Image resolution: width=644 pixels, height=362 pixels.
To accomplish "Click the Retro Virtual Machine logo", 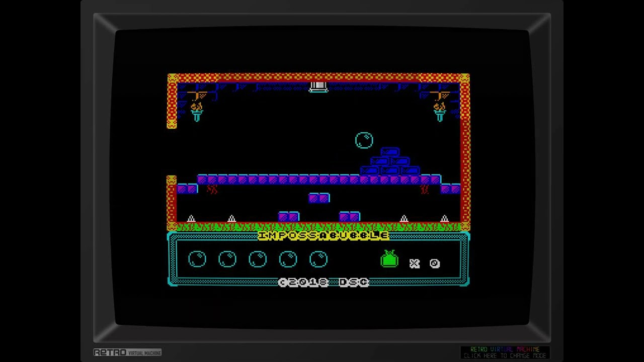I will pos(127,352).
